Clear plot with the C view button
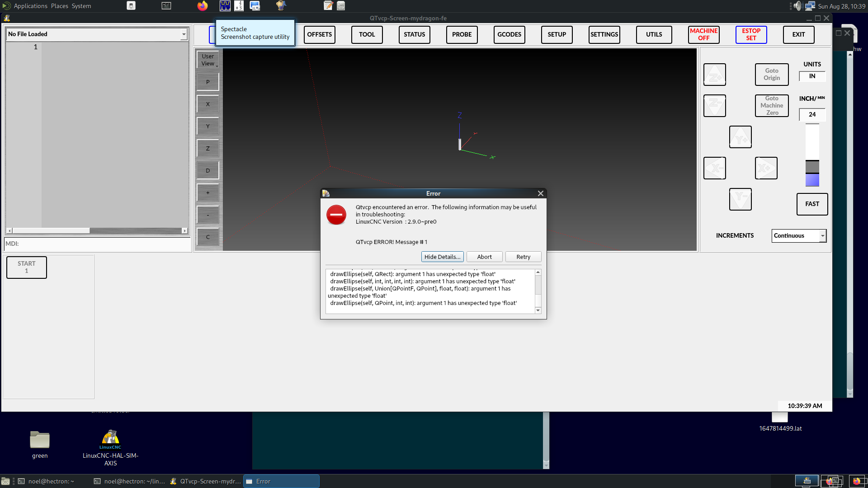The height and width of the screenshot is (488, 868). (208, 237)
